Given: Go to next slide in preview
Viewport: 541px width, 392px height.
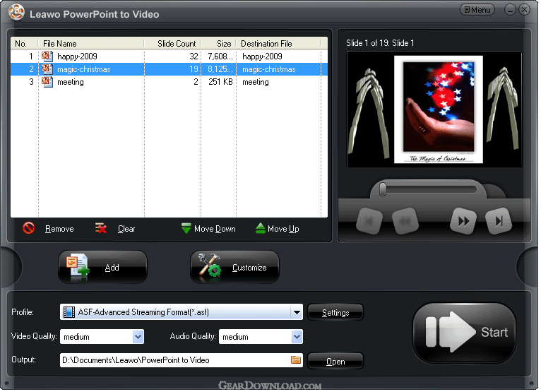Looking at the screenshot, I should 465,222.
